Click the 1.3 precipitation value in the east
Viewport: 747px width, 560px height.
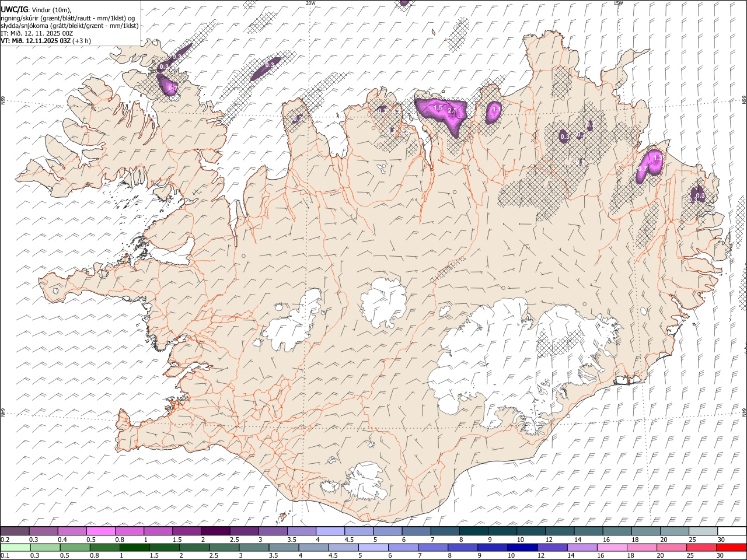click(x=658, y=158)
